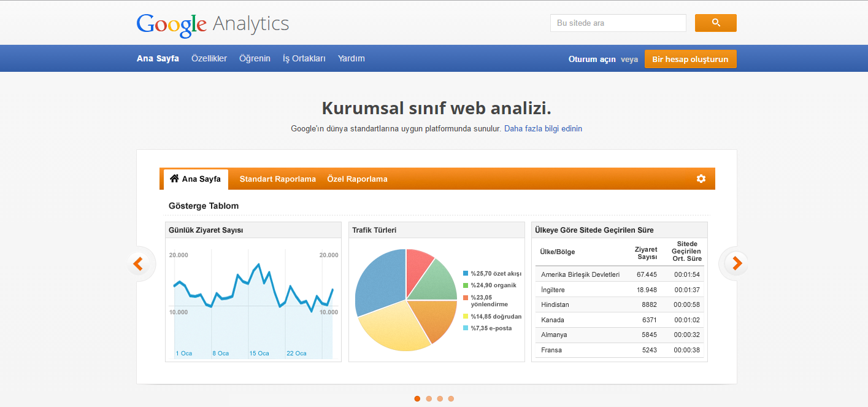Open the Özellikler menu item
This screenshot has height=407, width=868.
tap(209, 58)
